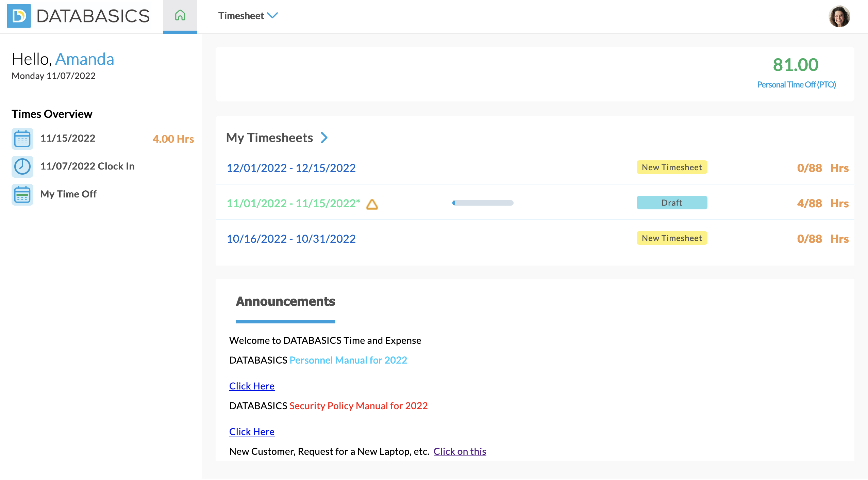Click Here link under Personnel Manual
Viewport: 868px width, 480px height.
pos(252,386)
